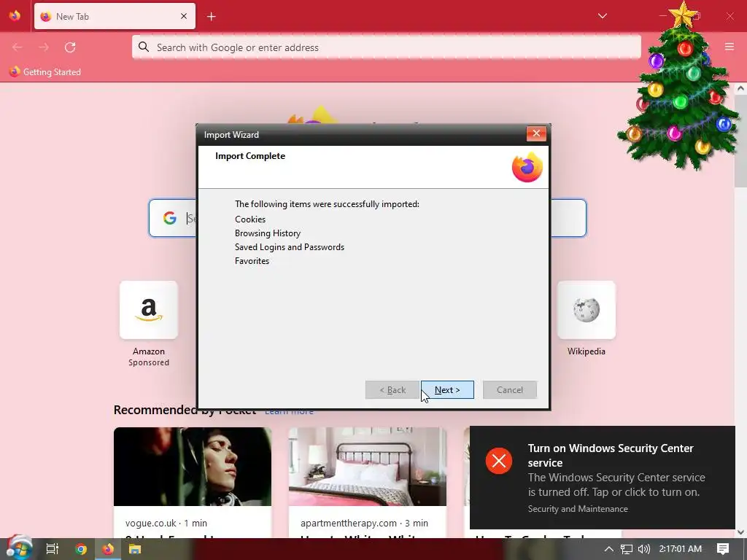Open Task View from the taskbar
Screen dimensions: 747x560
(x=53, y=549)
